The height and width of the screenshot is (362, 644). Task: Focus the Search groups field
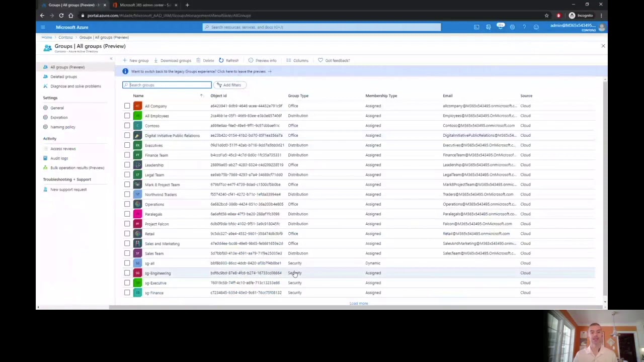pyautogui.click(x=167, y=85)
